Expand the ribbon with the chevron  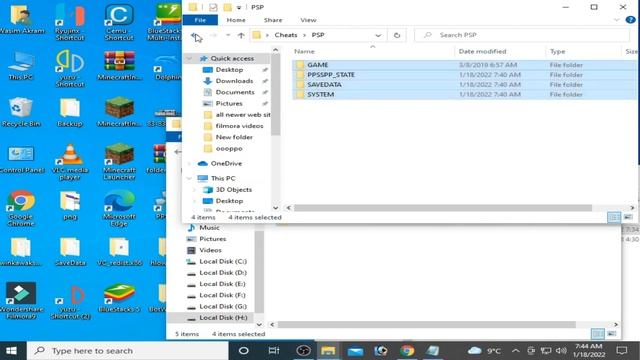coord(616,20)
